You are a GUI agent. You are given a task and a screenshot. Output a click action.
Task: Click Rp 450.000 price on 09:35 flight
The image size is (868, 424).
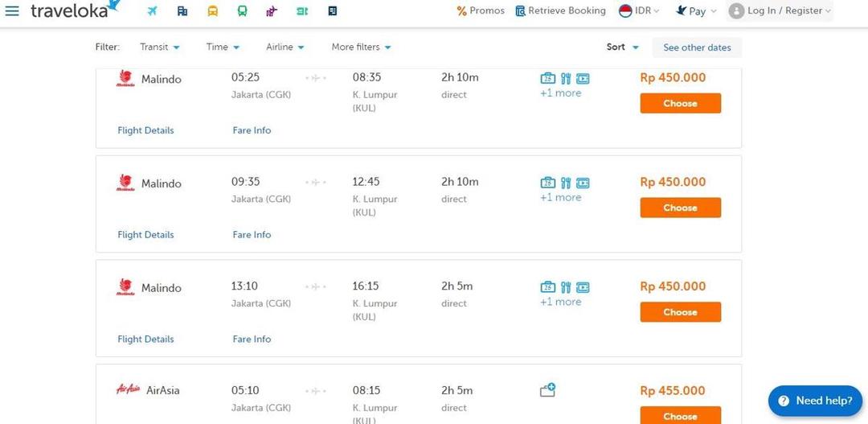pyautogui.click(x=673, y=182)
